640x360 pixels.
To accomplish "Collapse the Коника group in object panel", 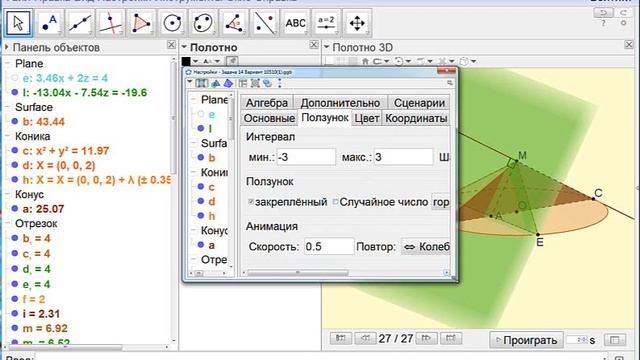I will 7,136.
